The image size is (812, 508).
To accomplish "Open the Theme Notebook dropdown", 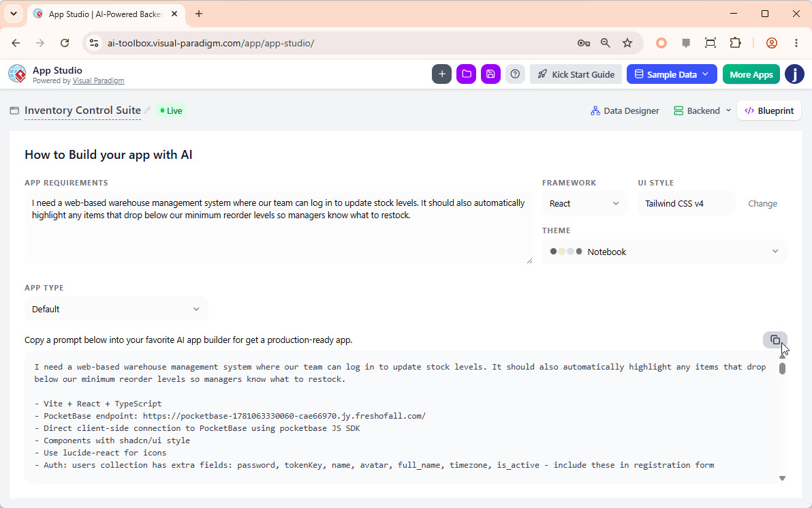I will point(664,252).
